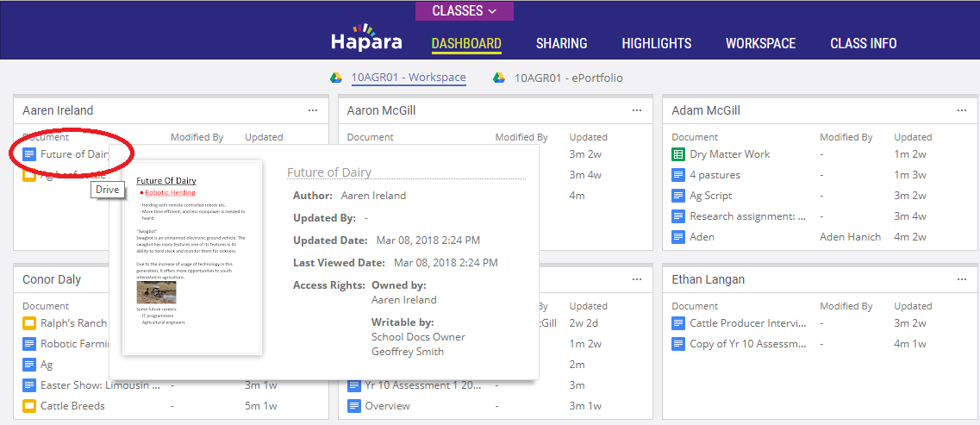980x425 pixels.
Task: Open the WORKSPACE tab
Action: pos(760,43)
